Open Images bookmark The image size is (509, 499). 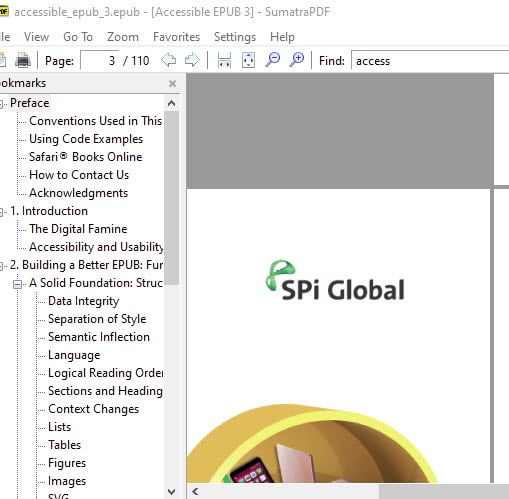[x=67, y=481]
